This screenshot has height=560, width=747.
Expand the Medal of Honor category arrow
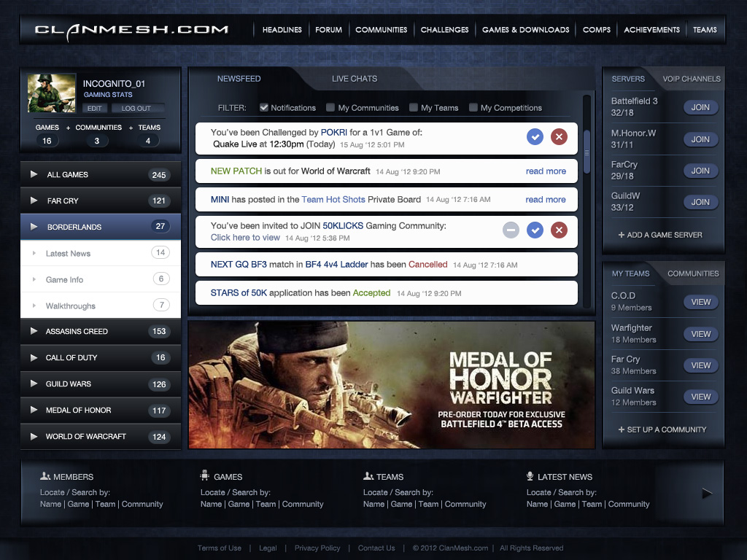pos(34,410)
